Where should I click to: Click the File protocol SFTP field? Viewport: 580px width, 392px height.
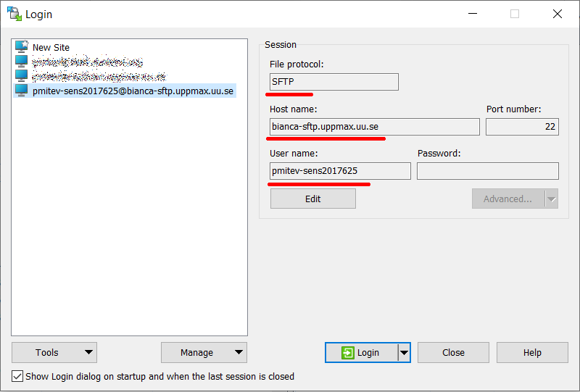point(334,82)
